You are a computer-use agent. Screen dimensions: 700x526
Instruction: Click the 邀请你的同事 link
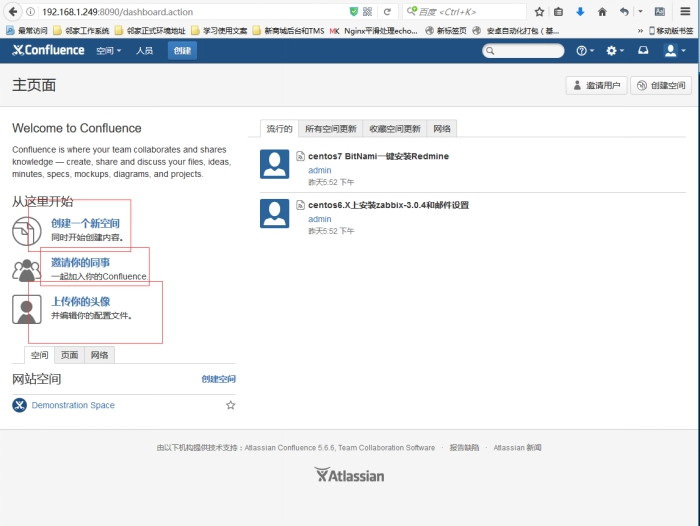tap(80, 263)
